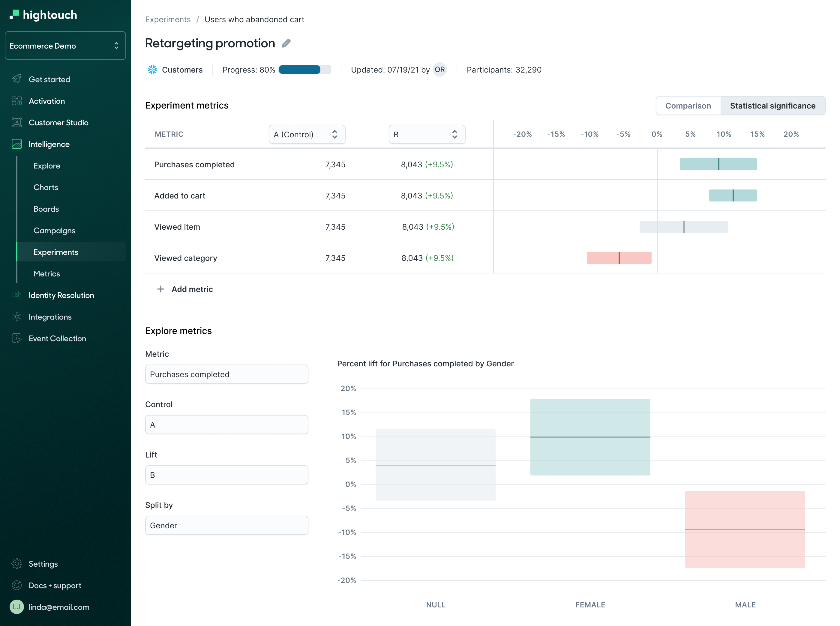This screenshot has width=840, height=626.
Task: Click the Purchases completed metric row
Action: tap(485, 165)
